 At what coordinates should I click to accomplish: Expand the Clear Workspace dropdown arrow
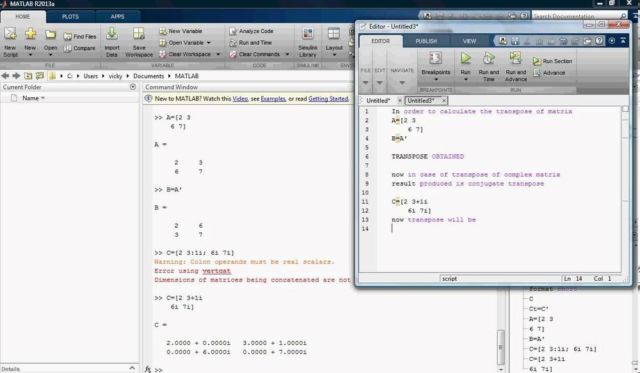point(218,54)
